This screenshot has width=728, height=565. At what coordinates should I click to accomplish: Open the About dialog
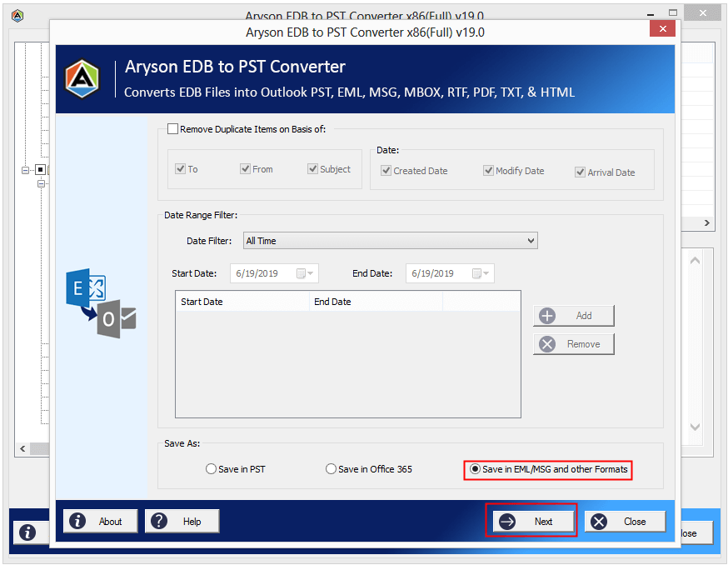click(x=100, y=522)
